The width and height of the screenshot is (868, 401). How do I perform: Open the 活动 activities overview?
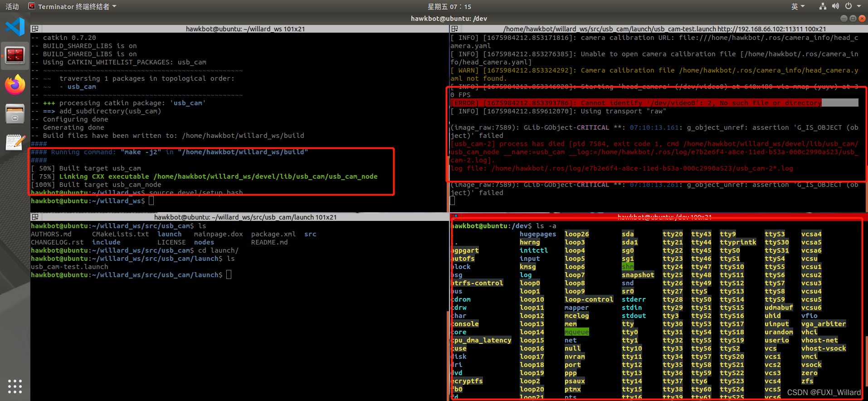point(12,6)
